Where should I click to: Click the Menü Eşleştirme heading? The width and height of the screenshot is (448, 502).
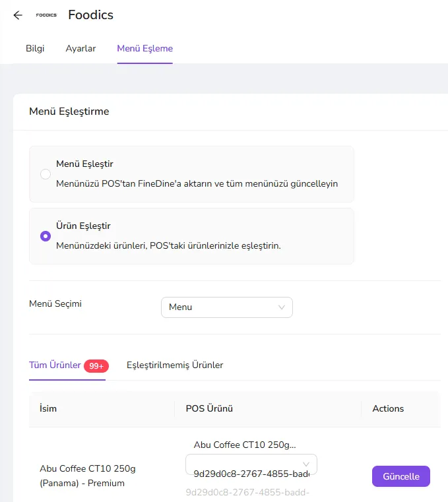[69, 111]
